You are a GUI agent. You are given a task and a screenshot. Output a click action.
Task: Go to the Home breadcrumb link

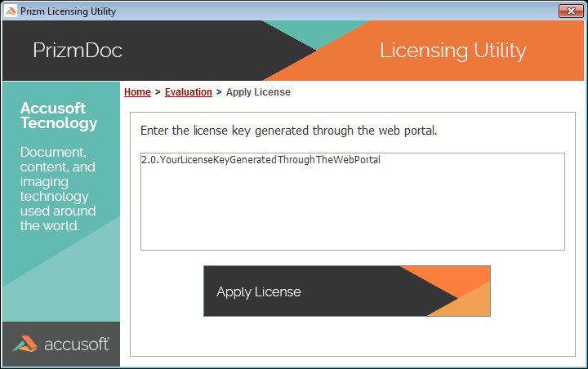click(x=137, y=92)
